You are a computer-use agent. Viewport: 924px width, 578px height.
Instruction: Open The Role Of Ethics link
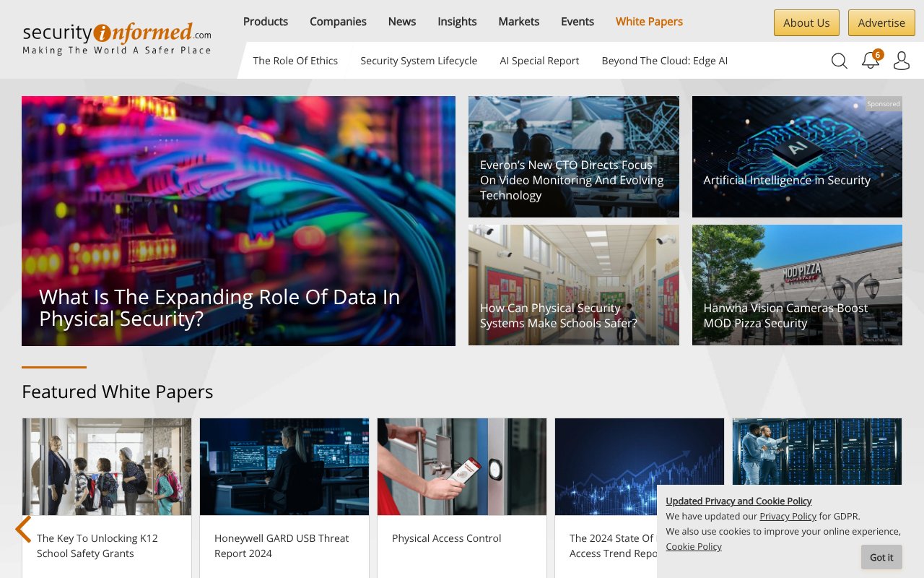(295, 61)
